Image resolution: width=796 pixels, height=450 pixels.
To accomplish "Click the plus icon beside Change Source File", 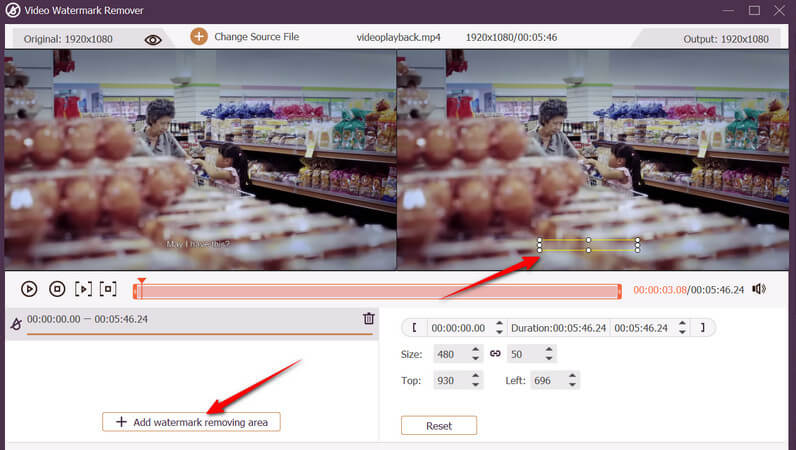I will pos(199,37).
